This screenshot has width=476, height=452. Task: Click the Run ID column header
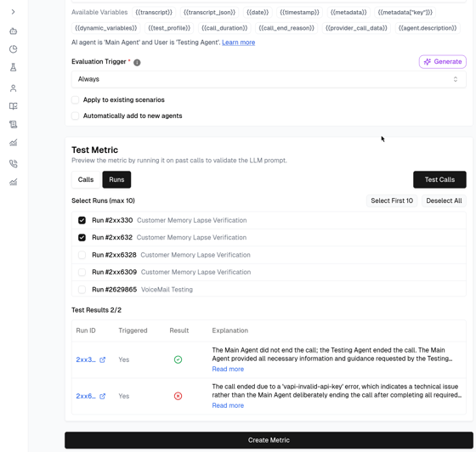(x=86, y=331)
